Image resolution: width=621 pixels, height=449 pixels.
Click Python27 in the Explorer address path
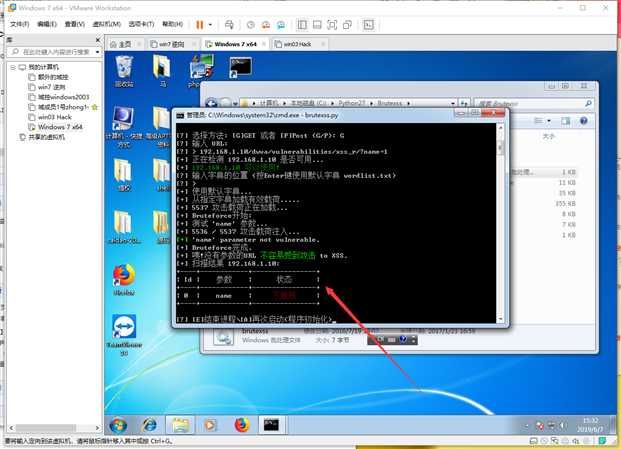point(352,103)
